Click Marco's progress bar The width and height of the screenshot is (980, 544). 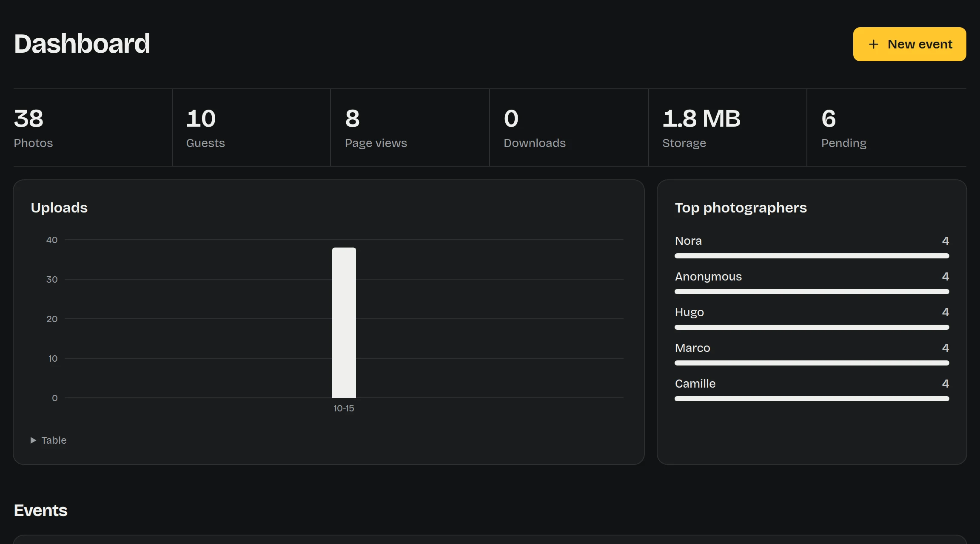812,363
